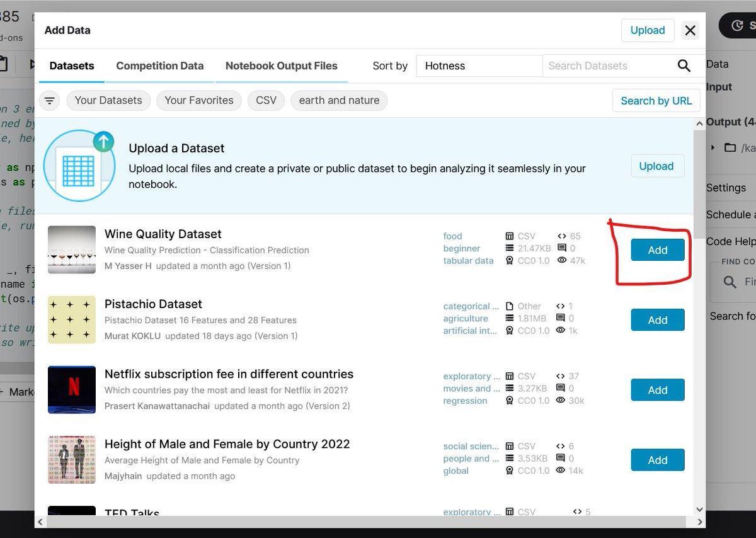Click the views eye icon for Wine Quality
This screenshot has width=756, height=538.
click(x=562, y=260)
